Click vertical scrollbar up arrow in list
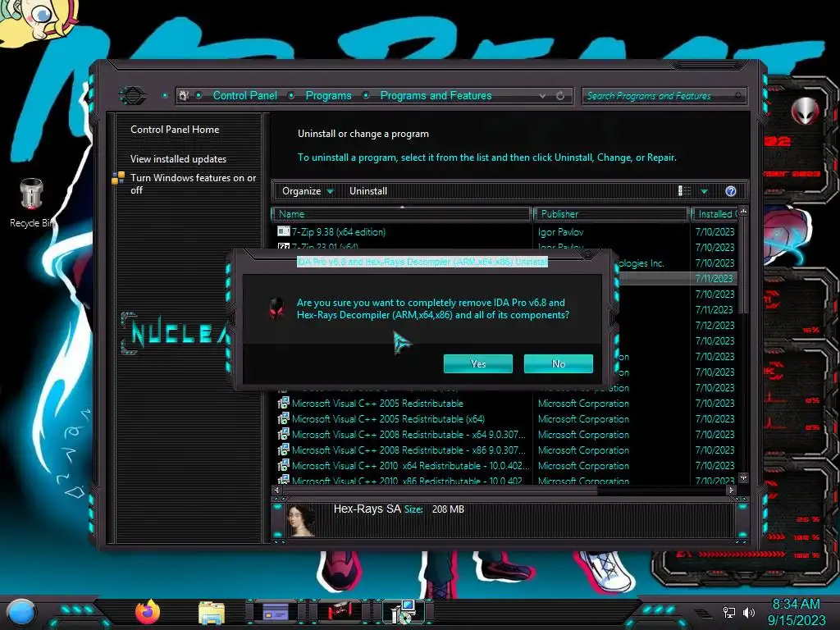Image resolution: width=840 pixels, height=630 pixels. pos(743,212)
